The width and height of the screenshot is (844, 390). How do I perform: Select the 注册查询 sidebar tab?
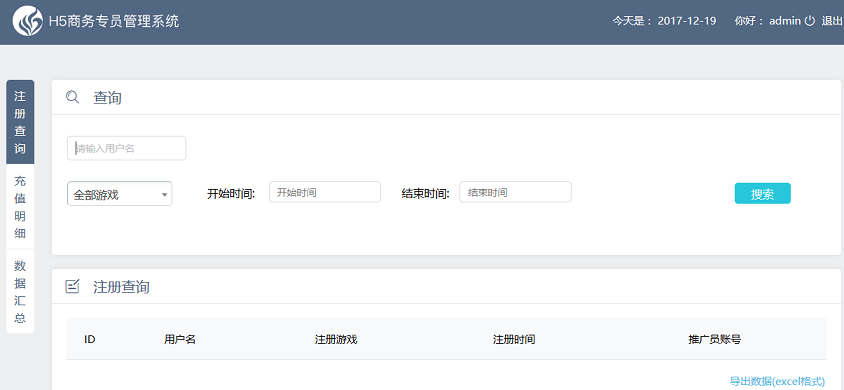(20, 122)
